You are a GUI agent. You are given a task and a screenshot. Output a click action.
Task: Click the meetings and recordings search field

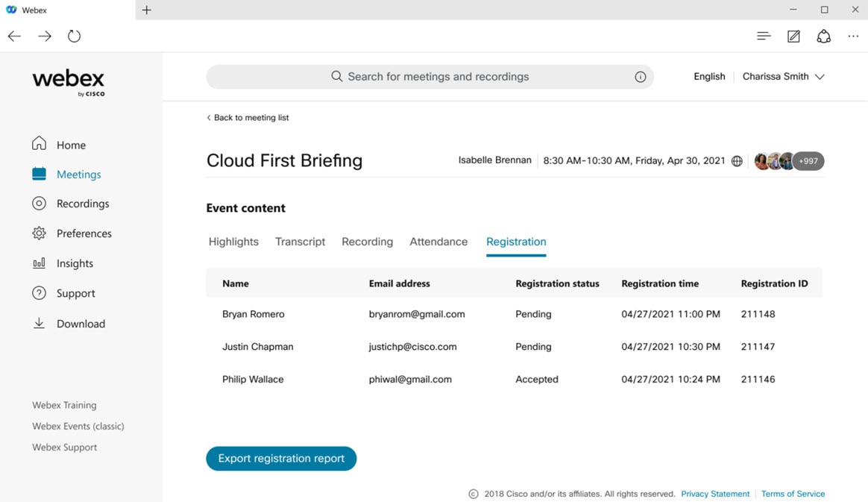coord(430,76)
